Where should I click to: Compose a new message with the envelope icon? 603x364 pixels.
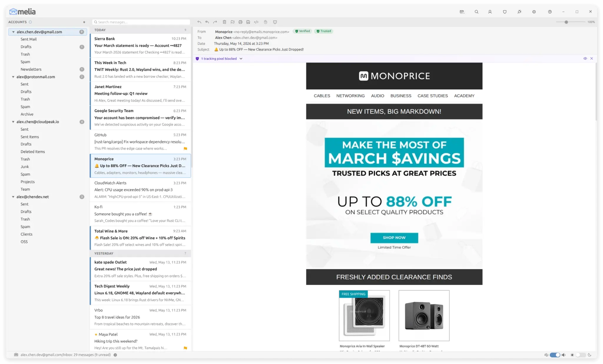(462, 12)
